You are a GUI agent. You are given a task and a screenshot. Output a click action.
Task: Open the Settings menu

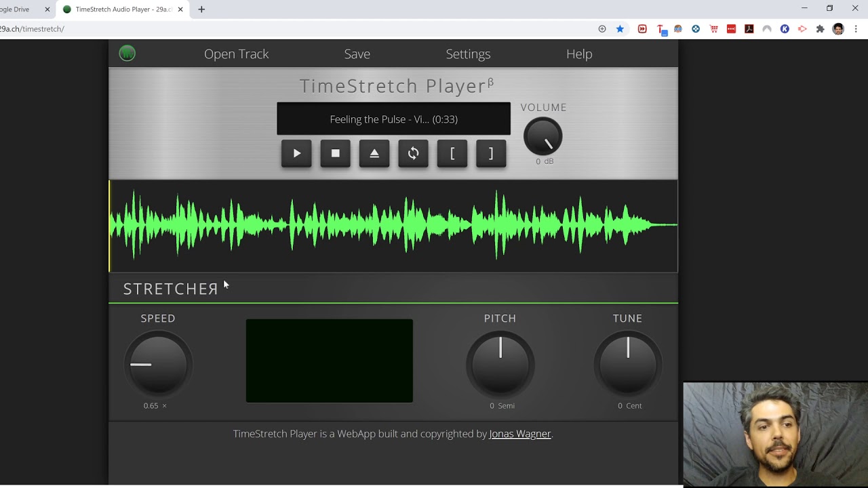468,54
